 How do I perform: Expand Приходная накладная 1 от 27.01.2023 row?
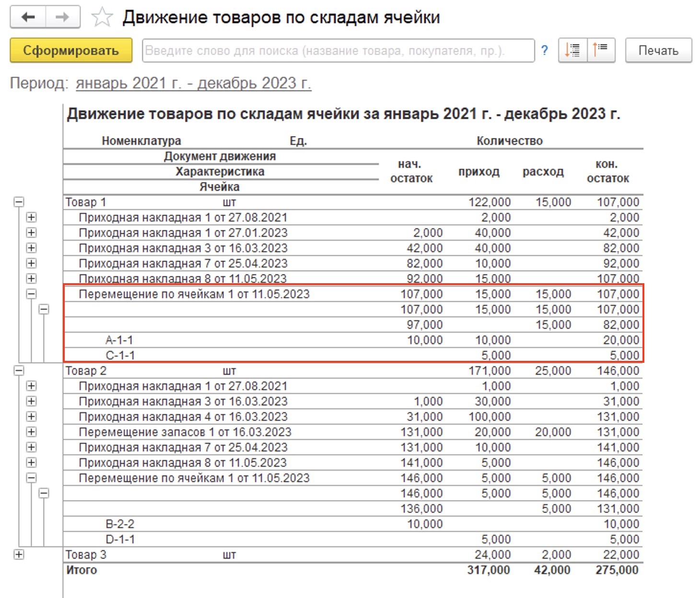click(x=31, y=233)
